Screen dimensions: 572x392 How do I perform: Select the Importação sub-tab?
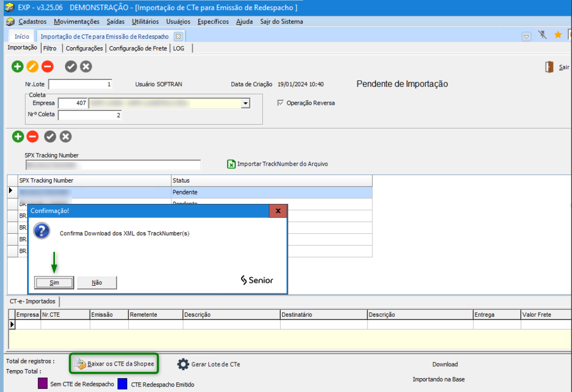(22, 48)
